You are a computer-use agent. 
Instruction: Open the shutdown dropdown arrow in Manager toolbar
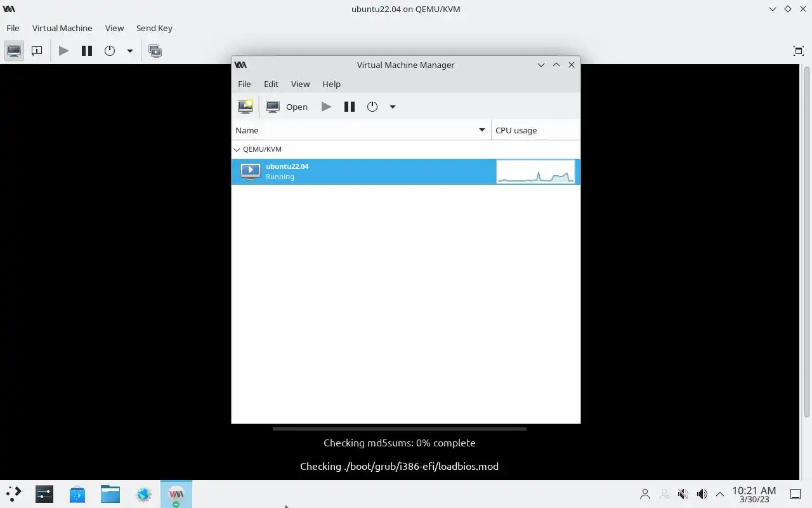[393, 107]
